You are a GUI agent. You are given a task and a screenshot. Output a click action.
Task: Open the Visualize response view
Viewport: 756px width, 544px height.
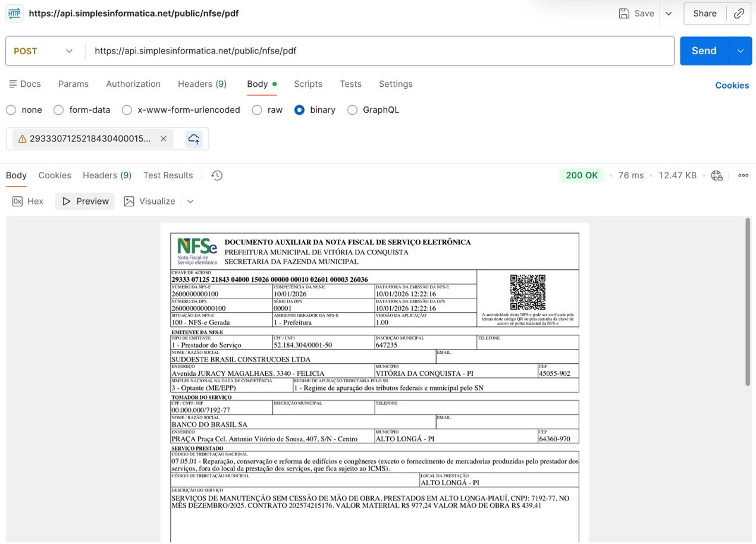(150, 202)
